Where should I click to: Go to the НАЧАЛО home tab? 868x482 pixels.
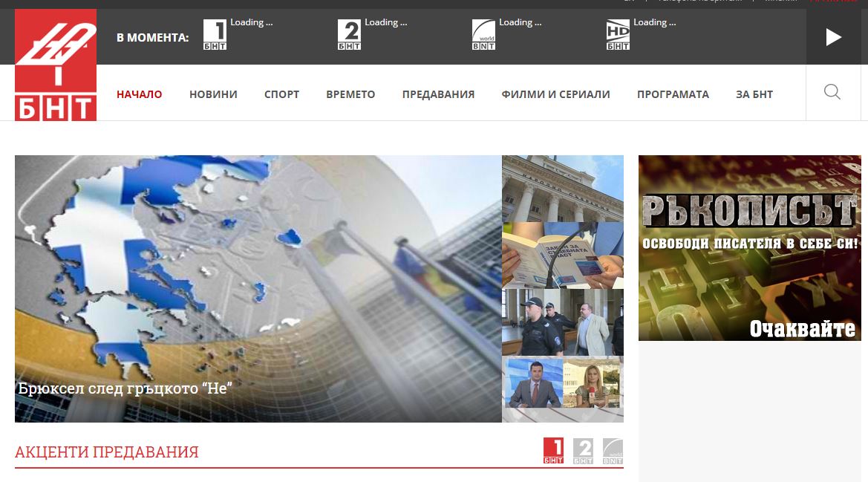[139, 94]
